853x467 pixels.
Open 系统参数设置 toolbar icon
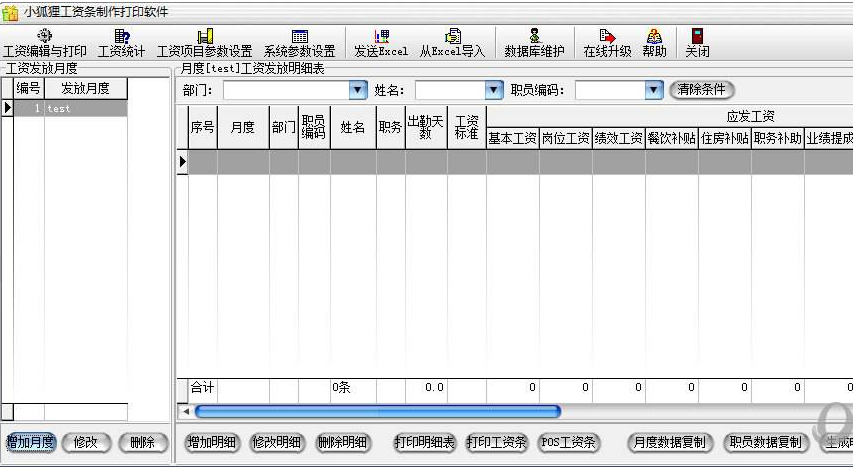[299, 42]
